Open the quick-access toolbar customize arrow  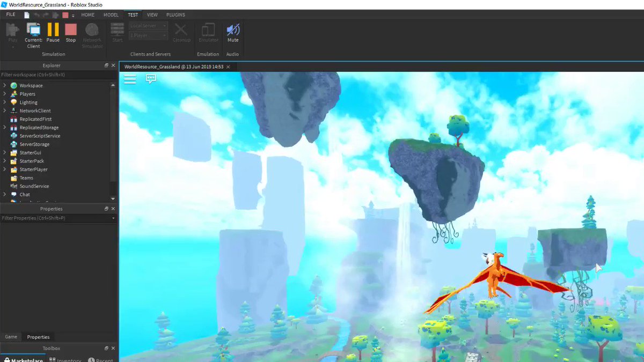(x=73, y=16)
